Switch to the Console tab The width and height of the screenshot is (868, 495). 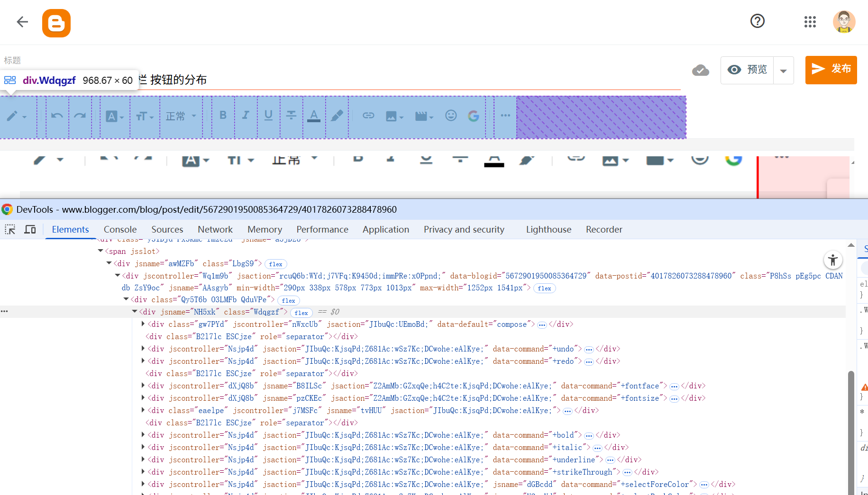coord(120,230)
